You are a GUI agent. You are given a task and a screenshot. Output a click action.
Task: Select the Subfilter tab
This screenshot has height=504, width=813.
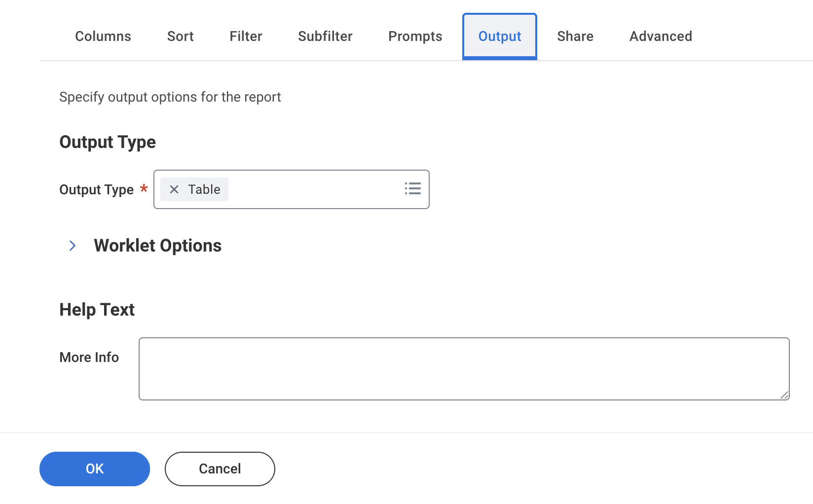tap(325, 36)
